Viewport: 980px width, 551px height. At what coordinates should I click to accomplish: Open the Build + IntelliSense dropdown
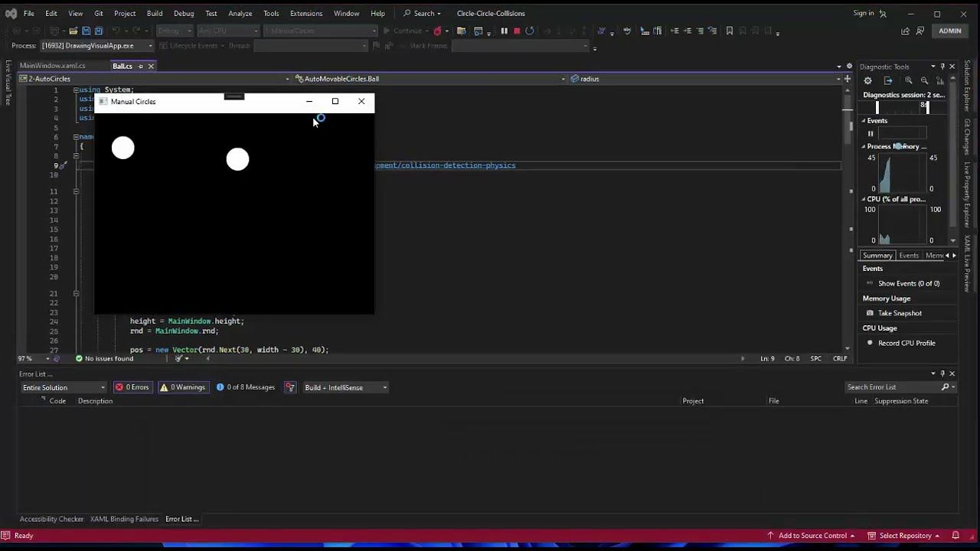pyautogui.click(x=346, y=387)
